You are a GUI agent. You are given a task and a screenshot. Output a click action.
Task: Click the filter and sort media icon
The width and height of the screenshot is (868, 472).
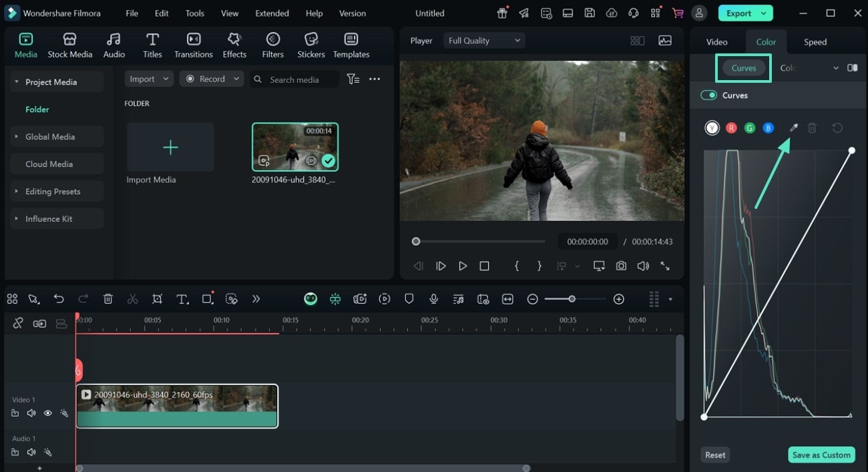[353, 79]
